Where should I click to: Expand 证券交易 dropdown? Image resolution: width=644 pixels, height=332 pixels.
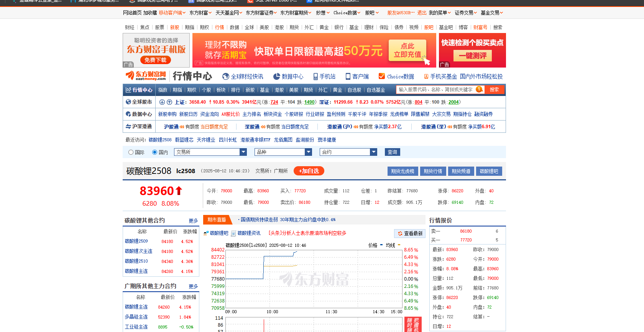466,13
